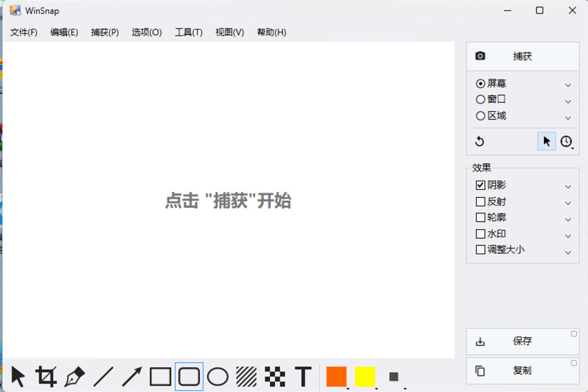Click the 保存 save button
Image resolution: width=588 pixels, height=392 pixels.
click(x=522, y=341)
